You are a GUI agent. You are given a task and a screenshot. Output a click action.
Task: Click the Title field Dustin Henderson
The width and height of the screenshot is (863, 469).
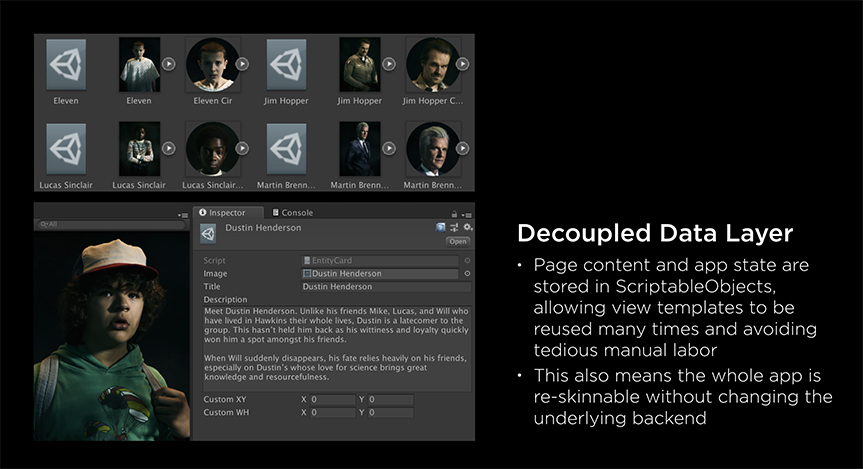click(x=386, y=287)
